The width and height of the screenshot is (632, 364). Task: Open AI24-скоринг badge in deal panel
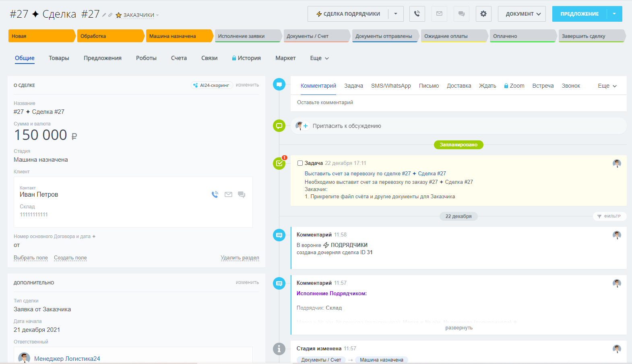click(x=211, y=85)
